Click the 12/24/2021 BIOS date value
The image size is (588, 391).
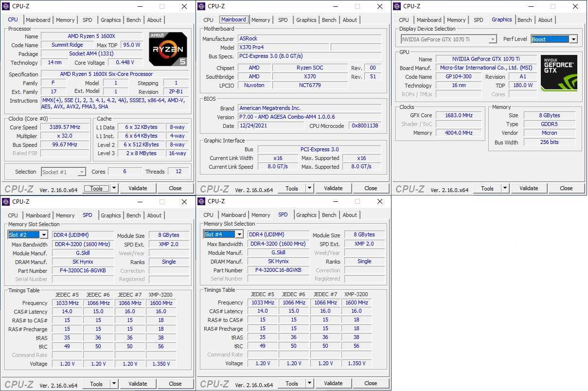(x=271, y=126)
